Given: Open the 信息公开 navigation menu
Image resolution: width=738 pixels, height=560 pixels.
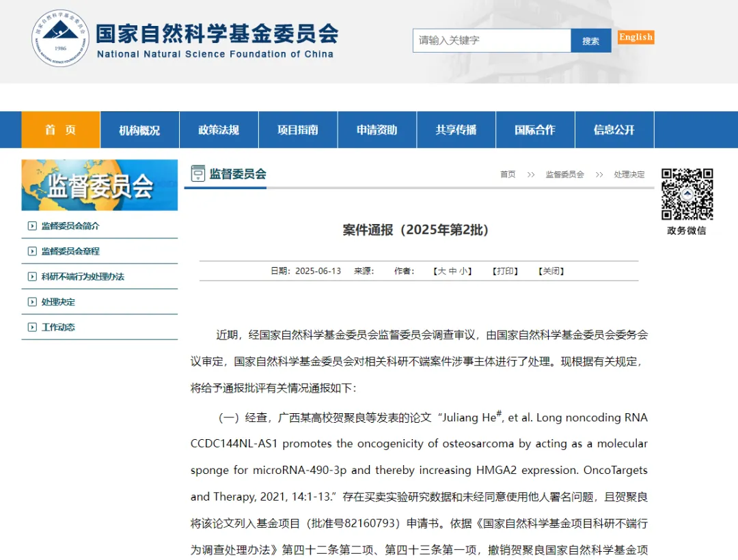Looking at the screenshot, I should [614, 130].
